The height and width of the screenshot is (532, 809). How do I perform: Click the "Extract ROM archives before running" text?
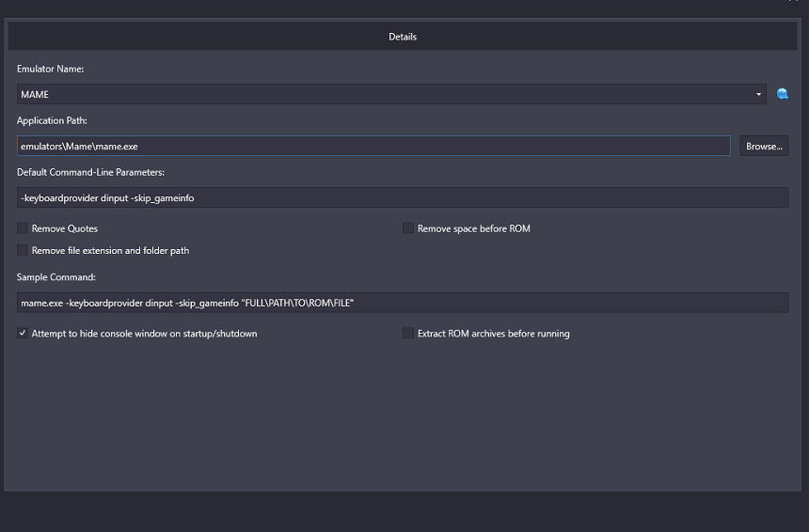(493, 334)
